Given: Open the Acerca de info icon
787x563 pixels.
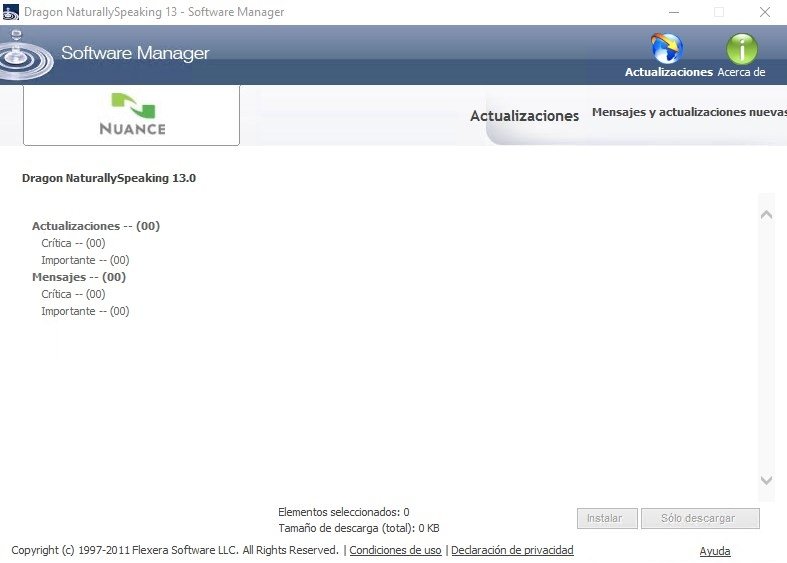Looking at the screenshot, I should pyautogui.click(x=742, y=49).
